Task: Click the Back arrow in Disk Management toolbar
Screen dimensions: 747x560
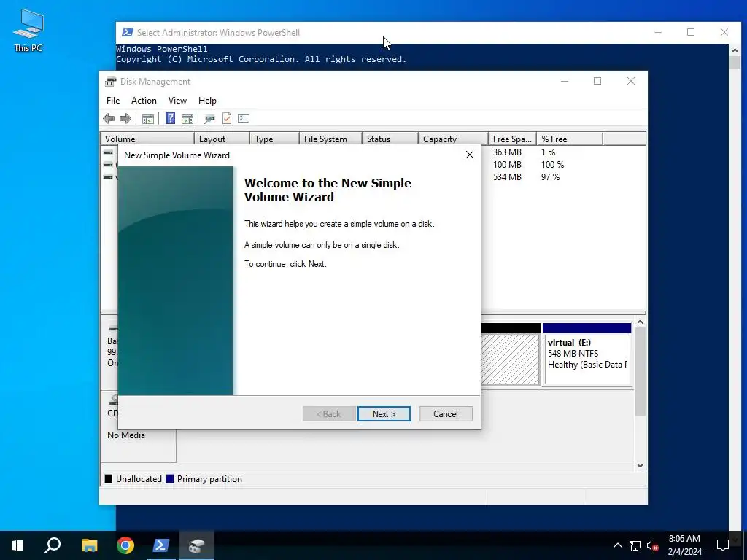Action: [109, 119]
